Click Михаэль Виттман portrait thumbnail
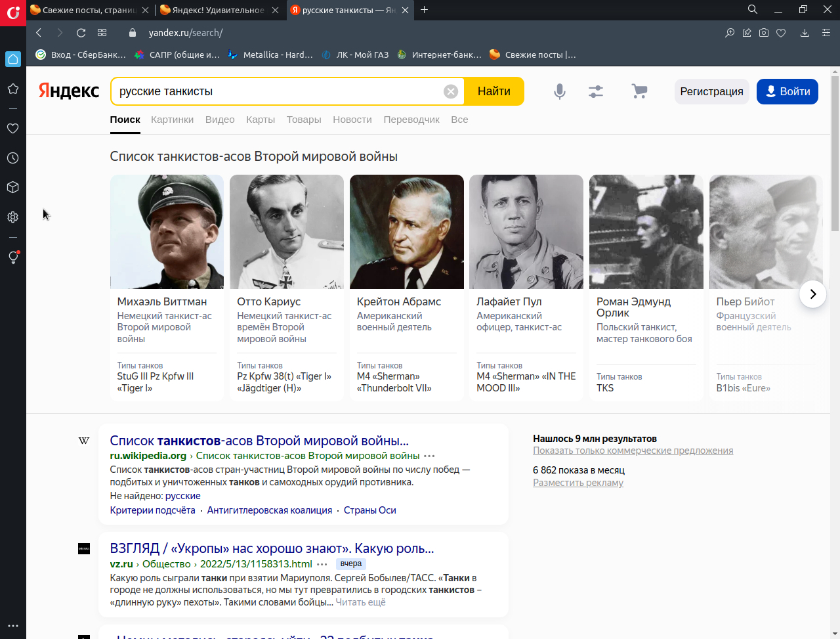The height and width of the screenshot is (639, 840). point(167,232)
